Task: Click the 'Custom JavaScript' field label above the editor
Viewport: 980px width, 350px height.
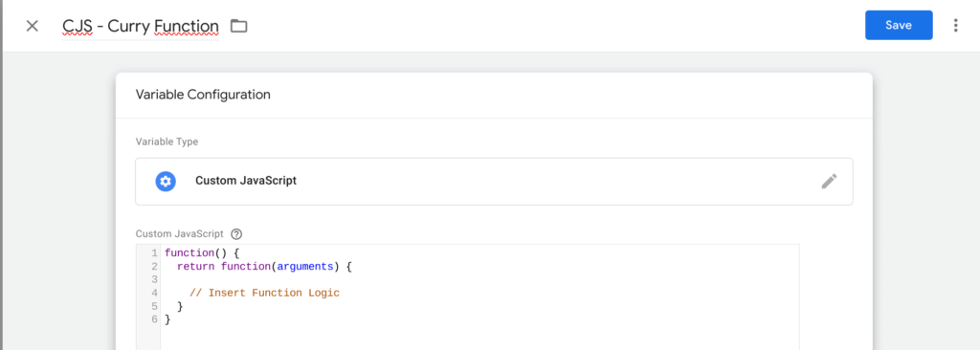Action: [179, 234]
